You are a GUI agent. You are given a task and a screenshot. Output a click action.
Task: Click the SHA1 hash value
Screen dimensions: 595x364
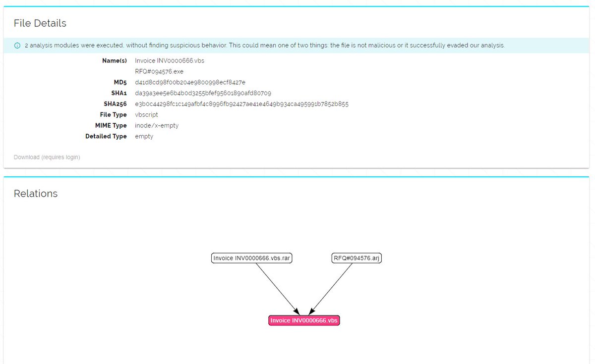click(202, 93)
